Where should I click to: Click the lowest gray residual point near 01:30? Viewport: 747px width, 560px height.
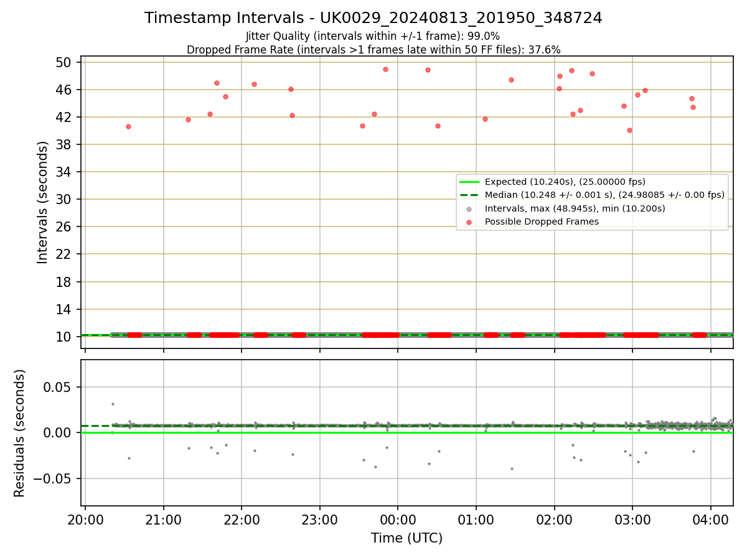click(512, 469)
